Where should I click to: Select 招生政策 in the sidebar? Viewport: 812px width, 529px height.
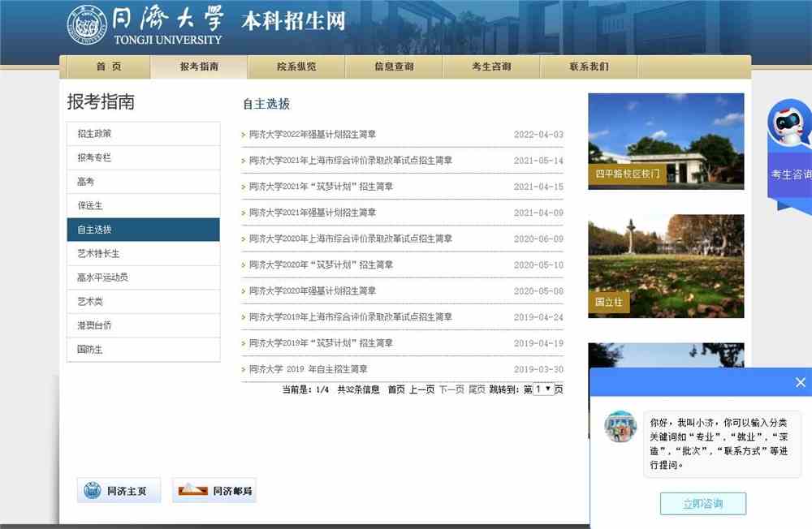[144, 134]
